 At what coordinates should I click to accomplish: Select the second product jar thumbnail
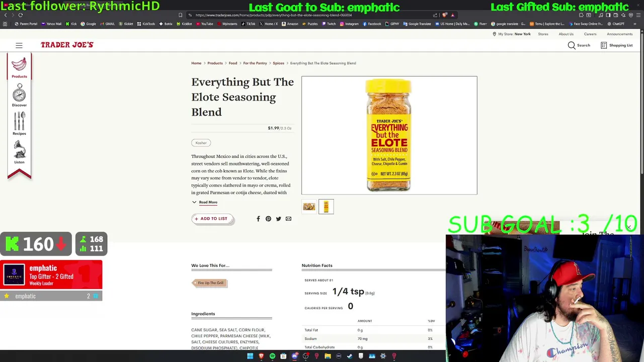point(326,207)
